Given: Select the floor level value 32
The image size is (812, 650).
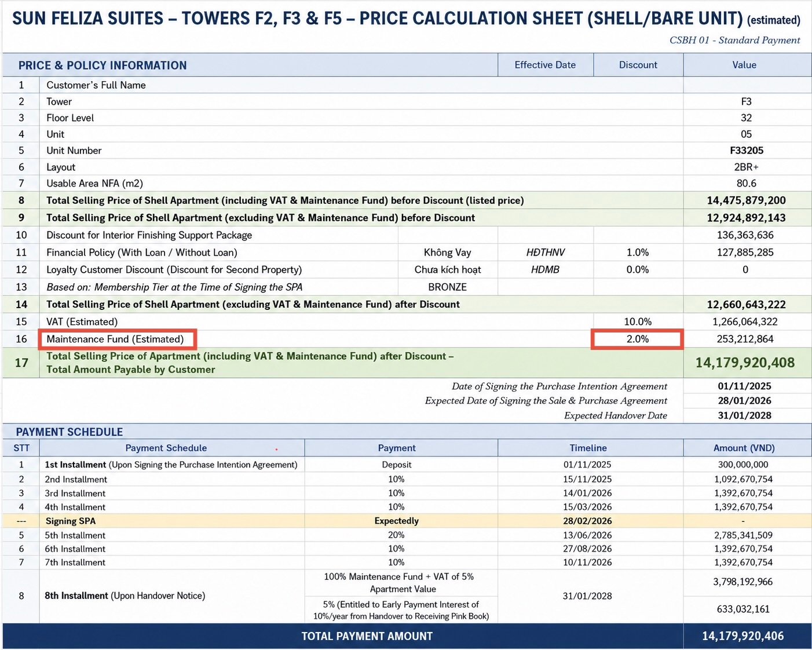Looking at the screenshot, I should (x=746, y=118).
